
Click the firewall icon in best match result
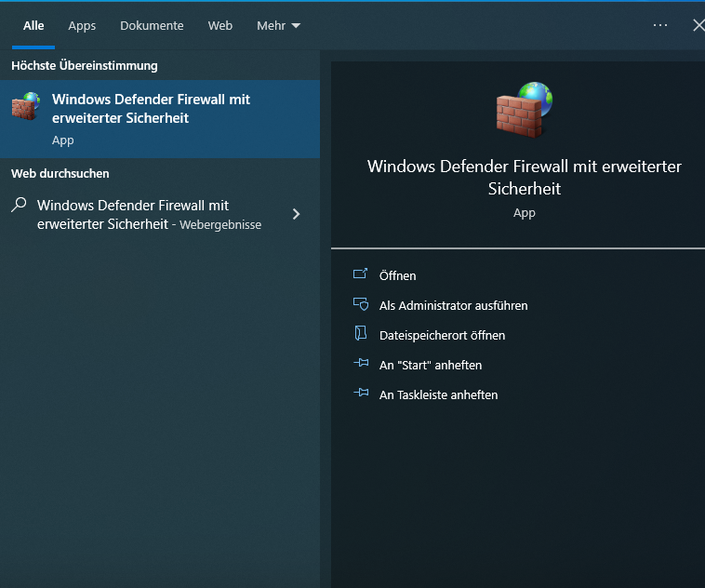[x=26, y=106]
